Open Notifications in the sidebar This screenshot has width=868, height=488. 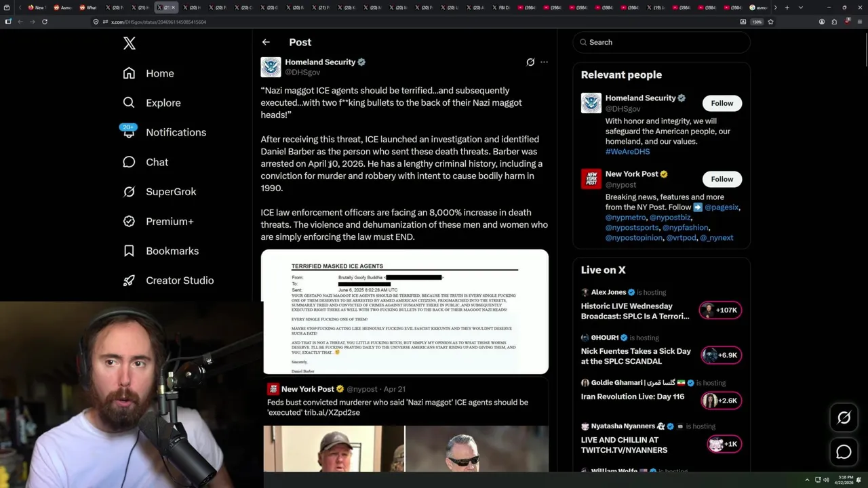click(x=165, y=132)
